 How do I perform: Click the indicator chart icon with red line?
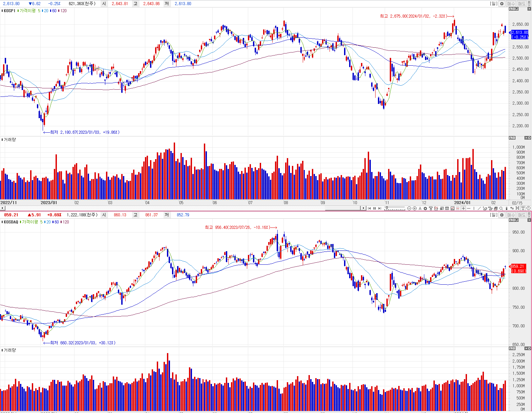click(436, 208)
